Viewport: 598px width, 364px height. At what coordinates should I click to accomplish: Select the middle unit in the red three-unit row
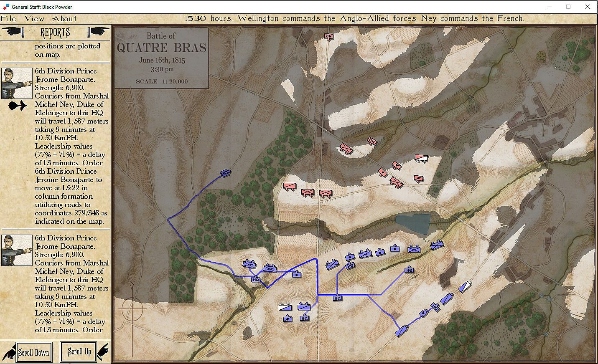(x=308, y=192)
